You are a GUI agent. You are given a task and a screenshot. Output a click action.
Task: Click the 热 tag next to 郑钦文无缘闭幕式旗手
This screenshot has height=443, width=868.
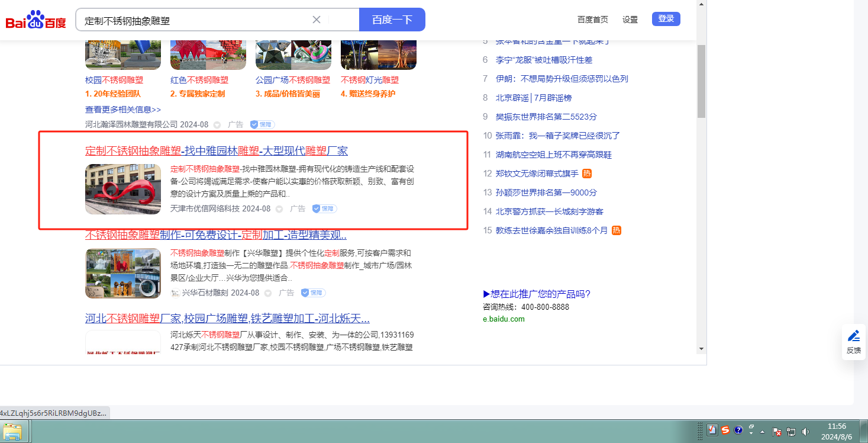(x=587, y=174)
